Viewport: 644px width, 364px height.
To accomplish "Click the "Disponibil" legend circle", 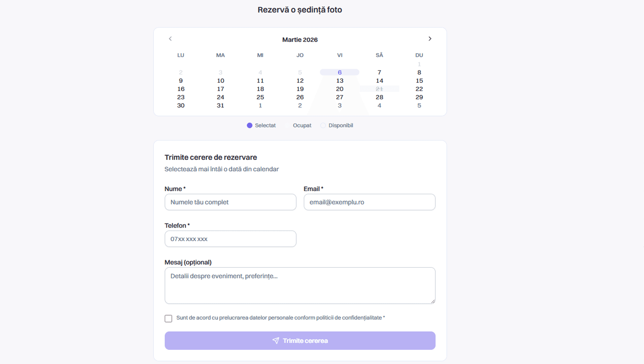I will [x=323, y=125].
